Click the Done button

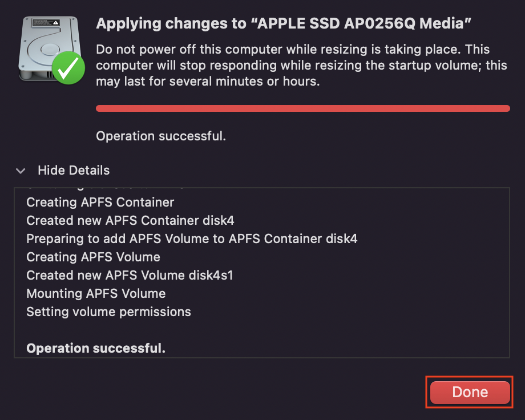click(470, 392)
